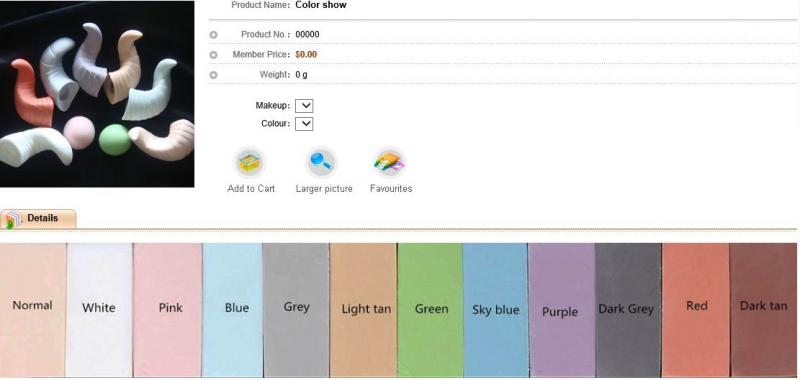800x380 pixels.
Task: Click the Details tab icon
Action: 13,219
